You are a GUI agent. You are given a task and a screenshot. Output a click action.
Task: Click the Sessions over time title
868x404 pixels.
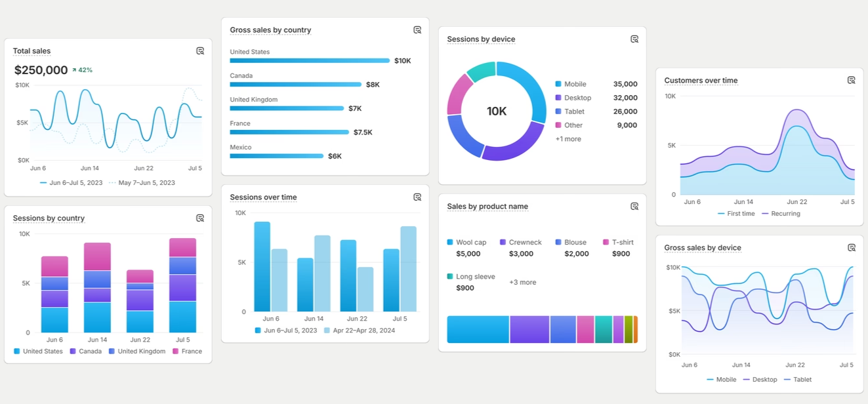pos(263,197)
